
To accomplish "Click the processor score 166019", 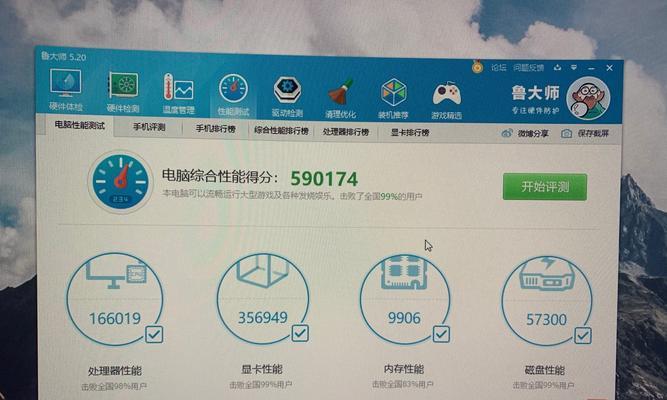I will point(115,318).
